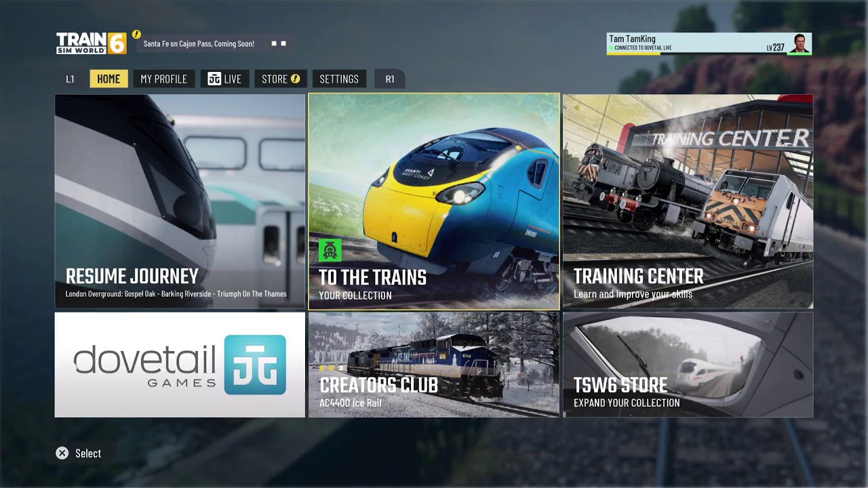Open the LIVE tab
Screen dimensions: 868x488
point(224,79)
